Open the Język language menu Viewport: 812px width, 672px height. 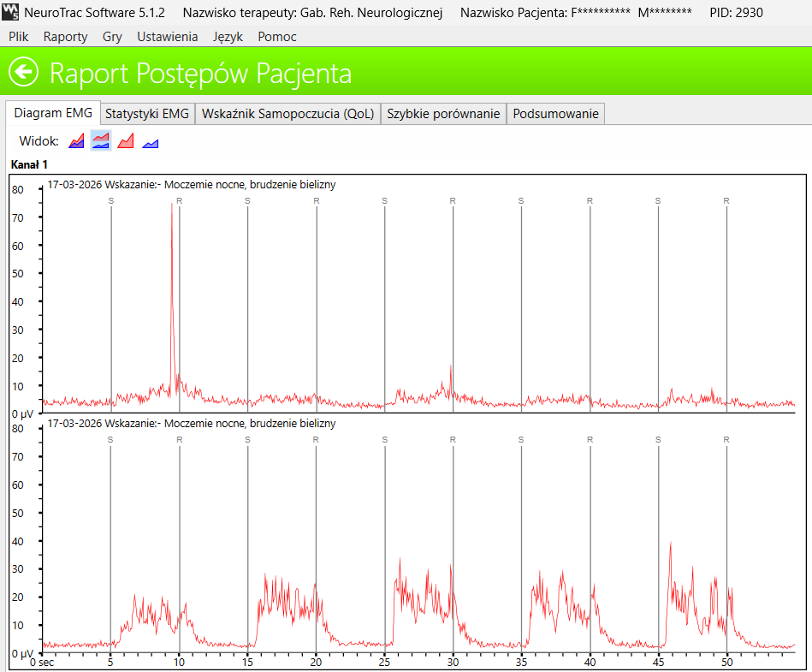228,37
